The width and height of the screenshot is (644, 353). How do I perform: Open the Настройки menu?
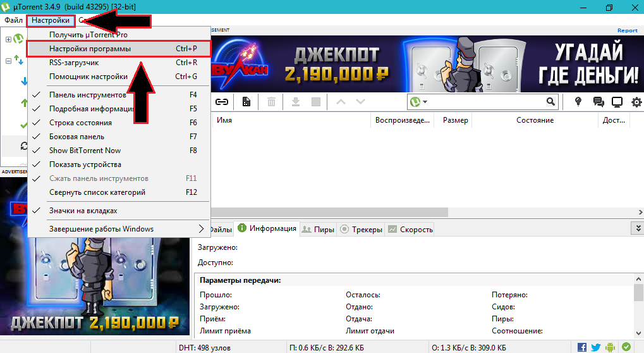pos(51,20)
